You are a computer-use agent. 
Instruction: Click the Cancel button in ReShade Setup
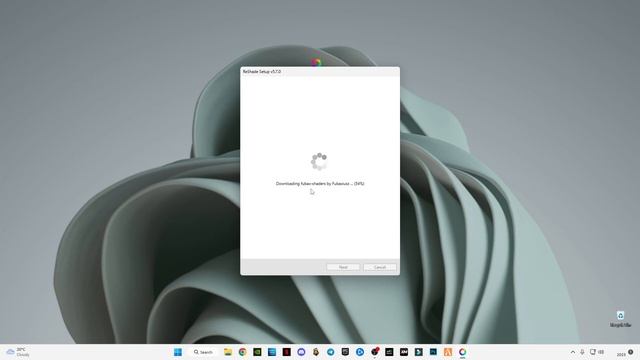[x=380, y=267]
